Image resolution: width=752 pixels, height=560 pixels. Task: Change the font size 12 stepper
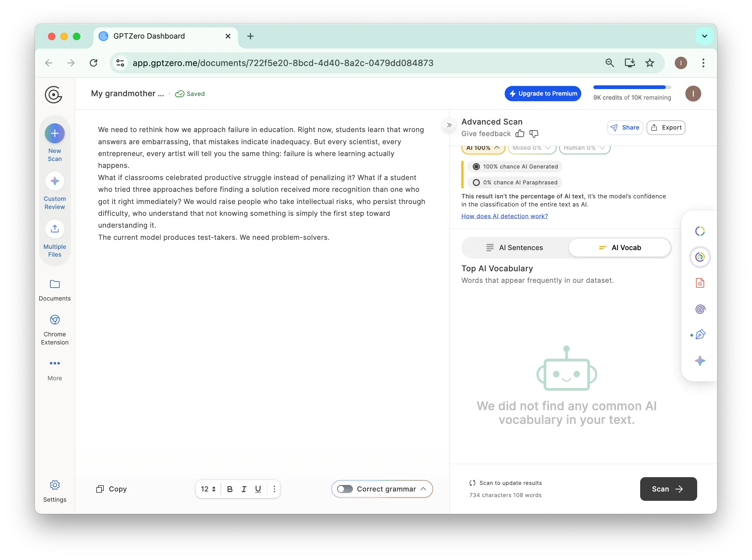click(208, 489)
